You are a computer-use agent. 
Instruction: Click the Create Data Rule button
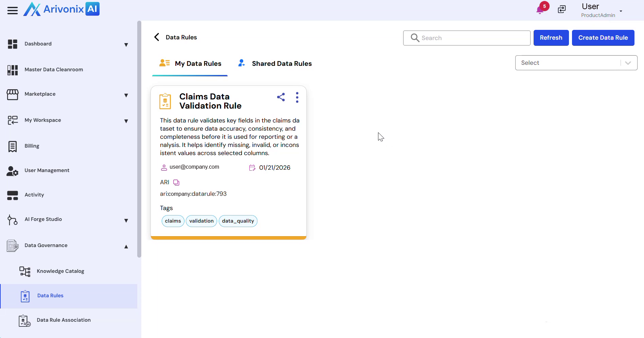603,38
